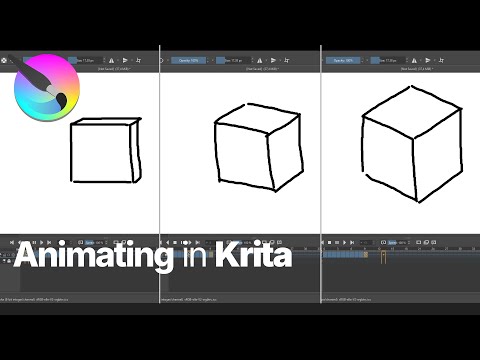
Task: Adjust playback speed slider in right timeline
Action: pos(398,242)
